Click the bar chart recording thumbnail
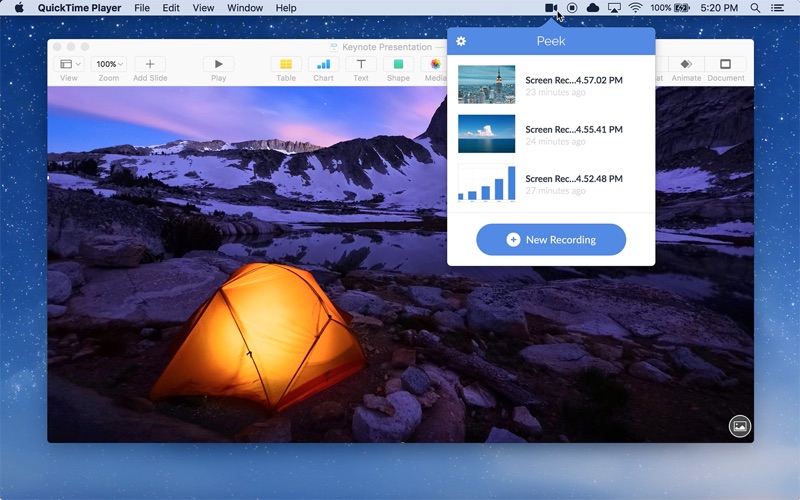The height and width of the screenshot is (500, 800). [x=486, y=183]
